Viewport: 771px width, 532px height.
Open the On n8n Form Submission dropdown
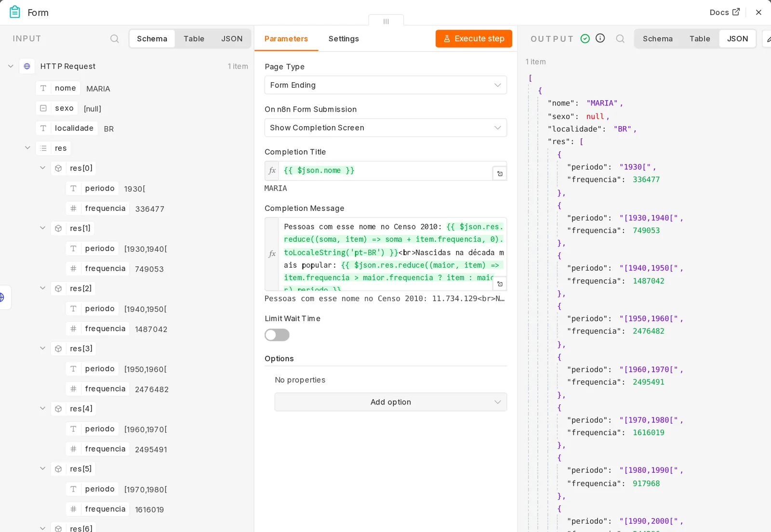[385, 128]
